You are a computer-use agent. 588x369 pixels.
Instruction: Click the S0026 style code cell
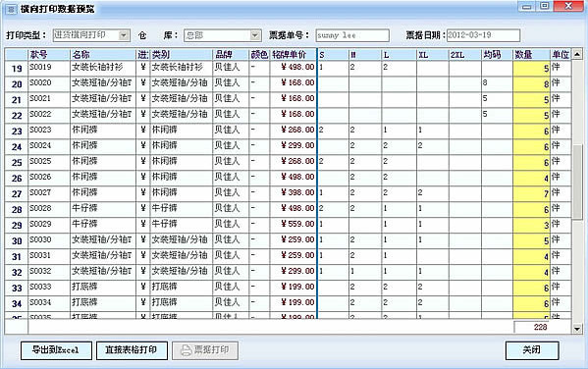tap(49, 178)
